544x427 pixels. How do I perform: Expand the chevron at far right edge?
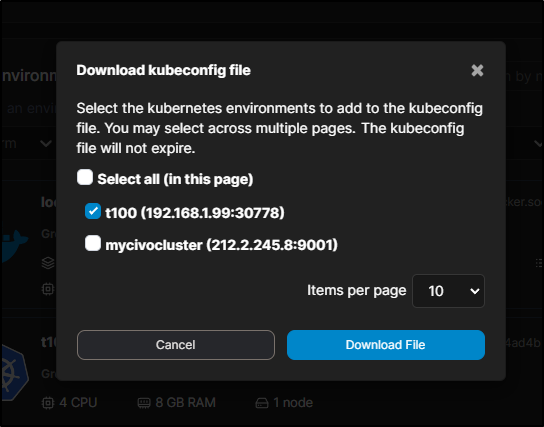pyautogui.click(x=539, y=143)
